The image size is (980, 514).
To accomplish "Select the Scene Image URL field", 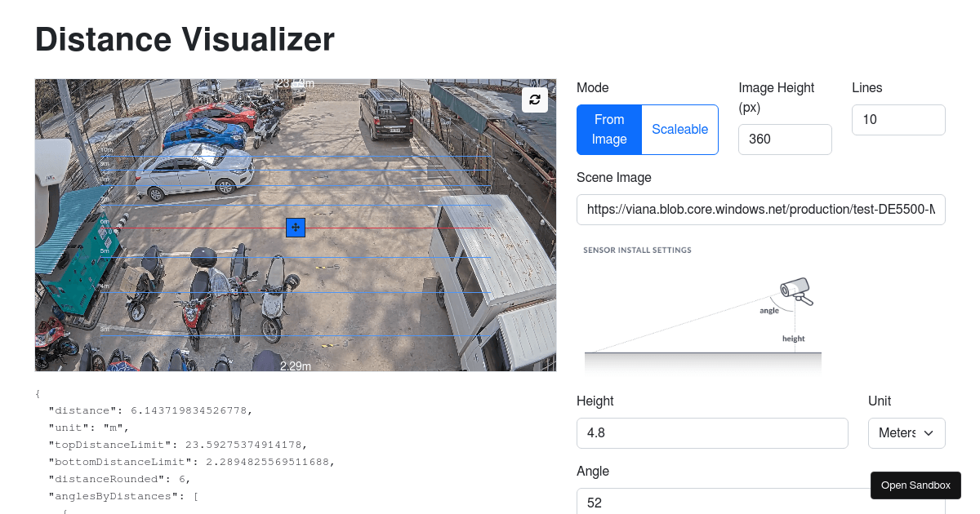I will 760,210.
